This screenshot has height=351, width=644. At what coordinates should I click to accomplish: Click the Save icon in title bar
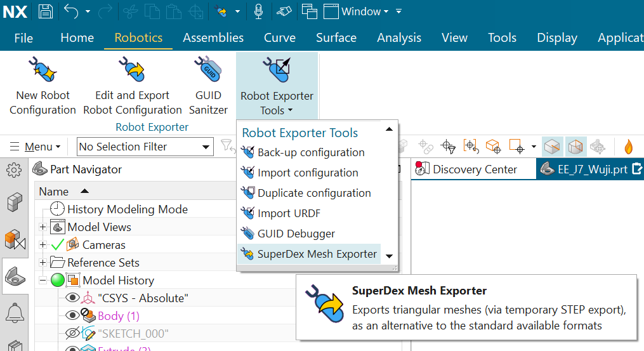(x=46, y=11)
